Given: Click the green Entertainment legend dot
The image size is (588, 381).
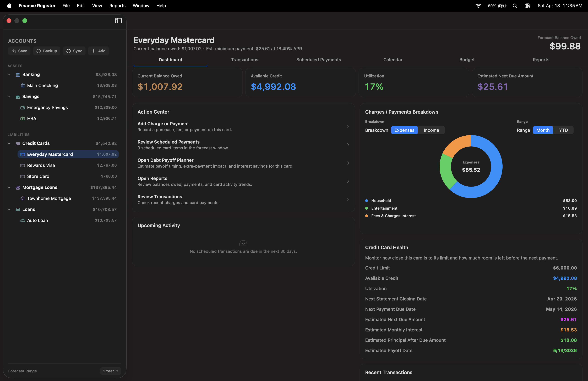Looking at the screenshot, I should click(367, 208).
